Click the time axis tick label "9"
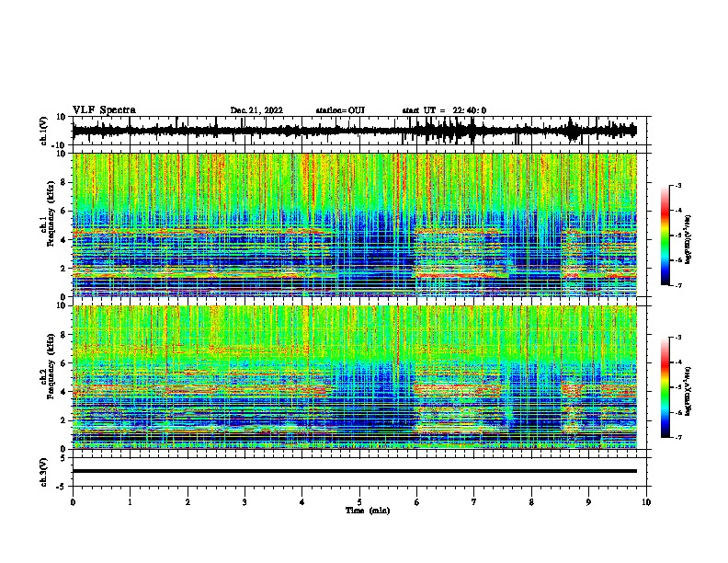 tap(588, 502)
